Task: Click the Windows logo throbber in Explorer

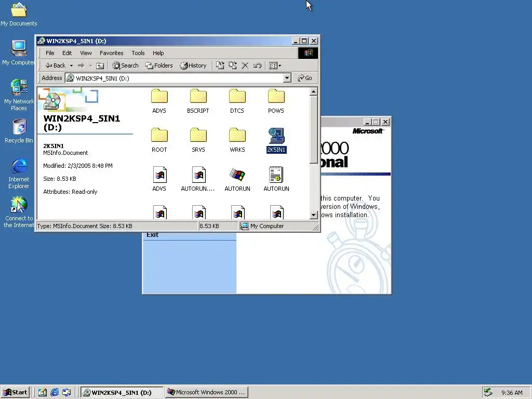Action: (308, 53)
